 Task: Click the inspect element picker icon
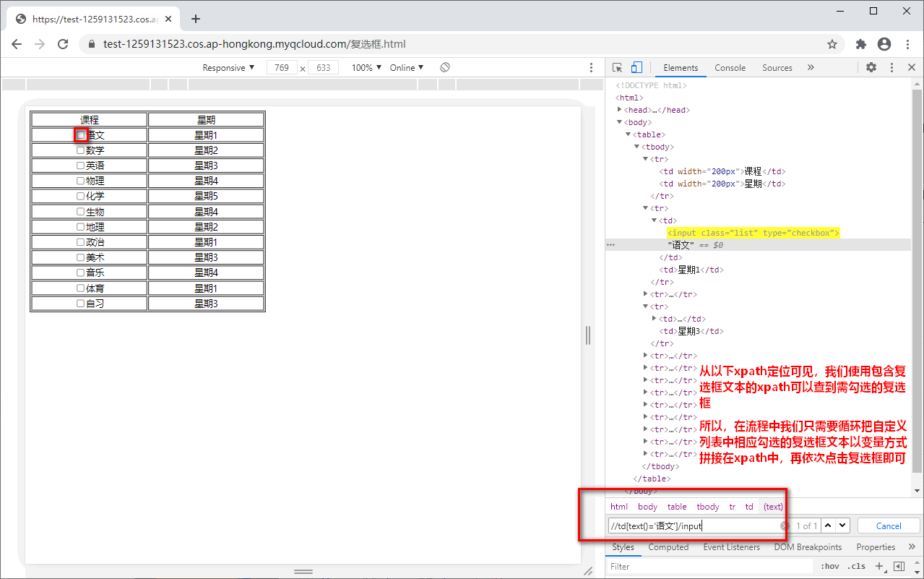[617, 67]
